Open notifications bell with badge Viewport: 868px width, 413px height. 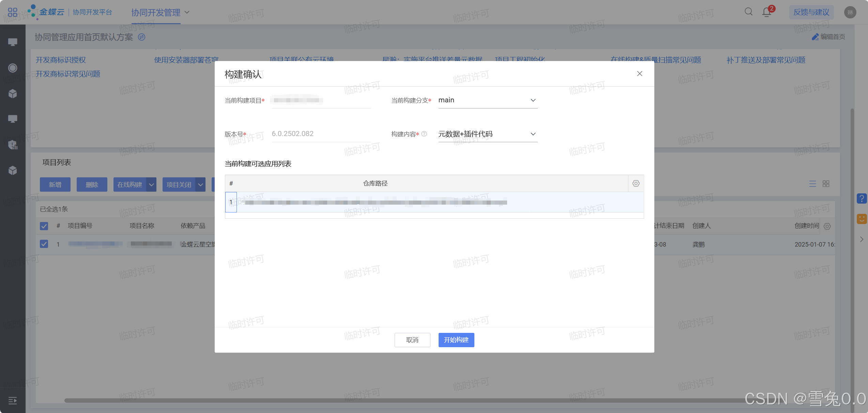pos(767,12)
